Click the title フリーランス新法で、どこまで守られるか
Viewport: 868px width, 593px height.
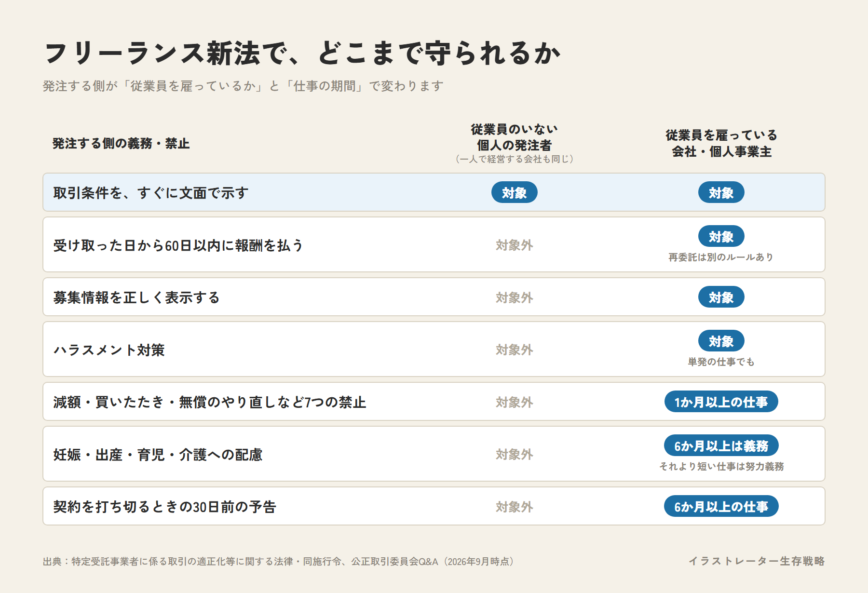[x=302, y=53]
